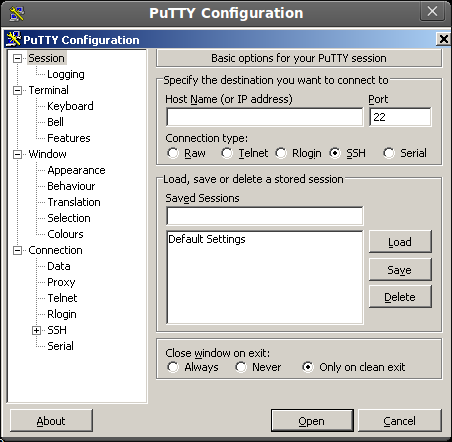This screenshot has height=442, width=452.
Task: Open the Logging settings category
Action: [66, 74]
